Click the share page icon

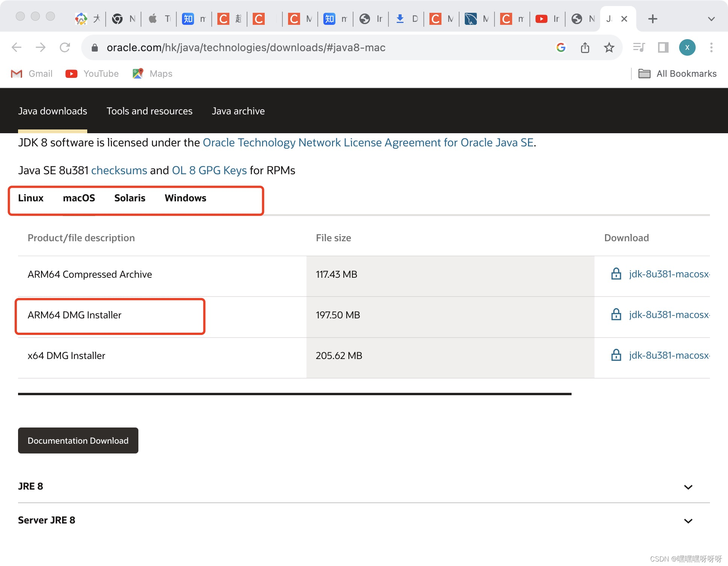585,47
